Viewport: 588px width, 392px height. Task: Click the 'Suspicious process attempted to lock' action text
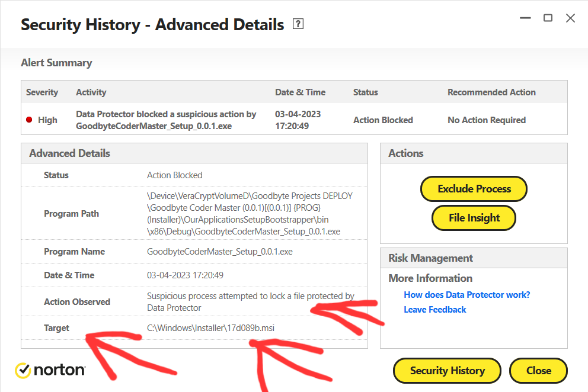[251, 302]
